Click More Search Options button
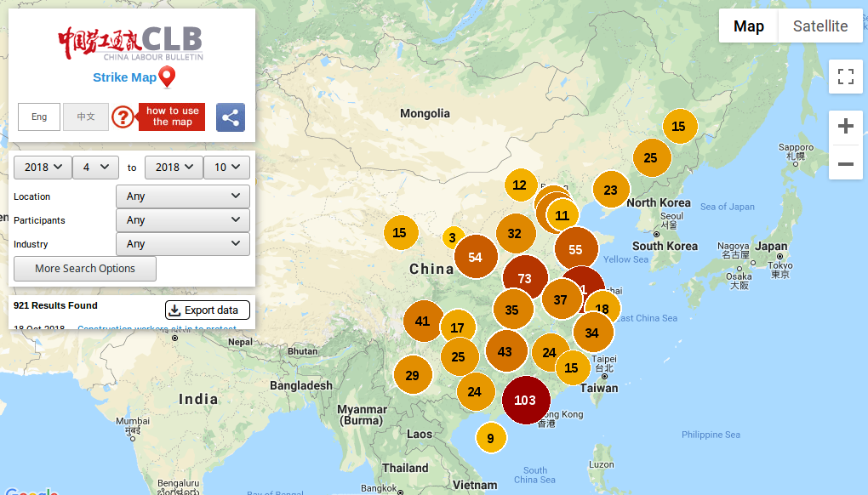Viewport: 868px width, 495px height. [x=85, y=269]
